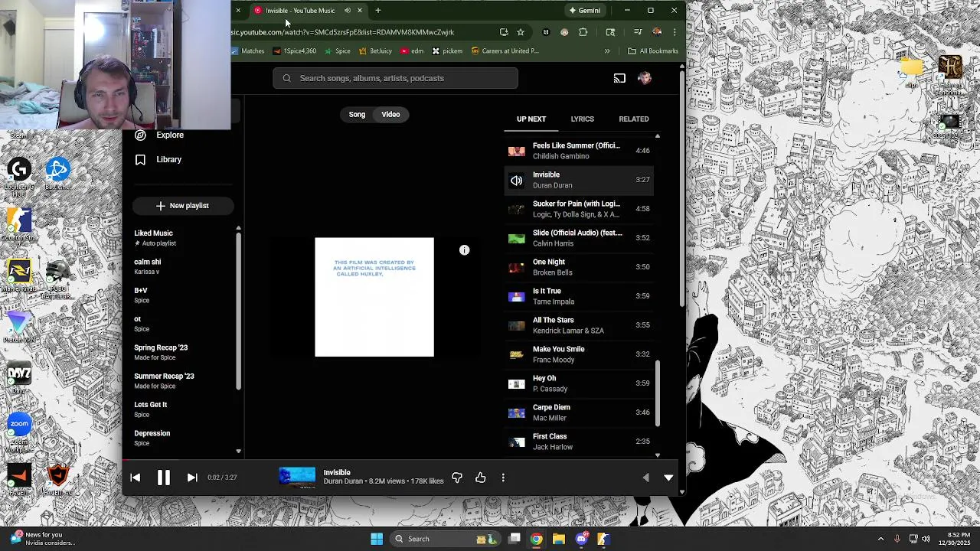
Task: Open the Chrome Extensions puzzle icon
Action: tap(583, 32)
